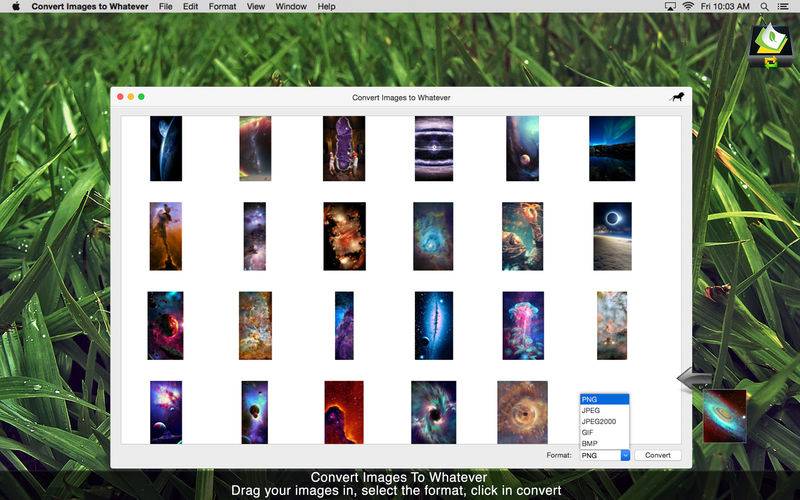
Task: Click the PNG format combo box field
Action: (x=601, y=455)
